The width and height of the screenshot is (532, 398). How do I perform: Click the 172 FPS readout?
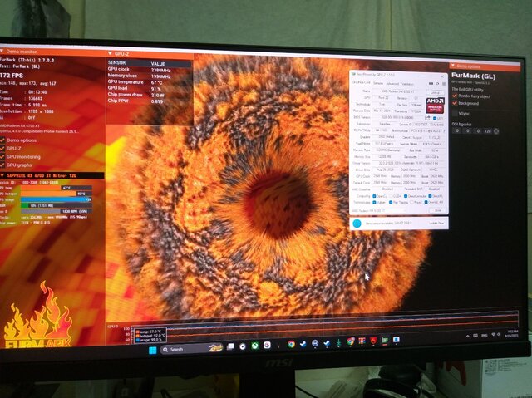11,75
